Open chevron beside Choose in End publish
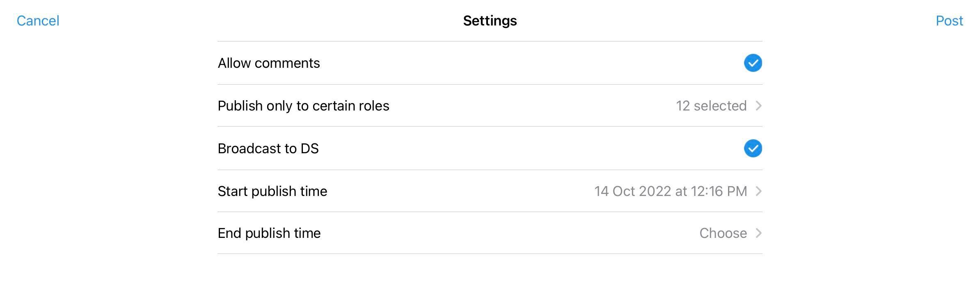This screenshot has height=288, width=980. 758,233
